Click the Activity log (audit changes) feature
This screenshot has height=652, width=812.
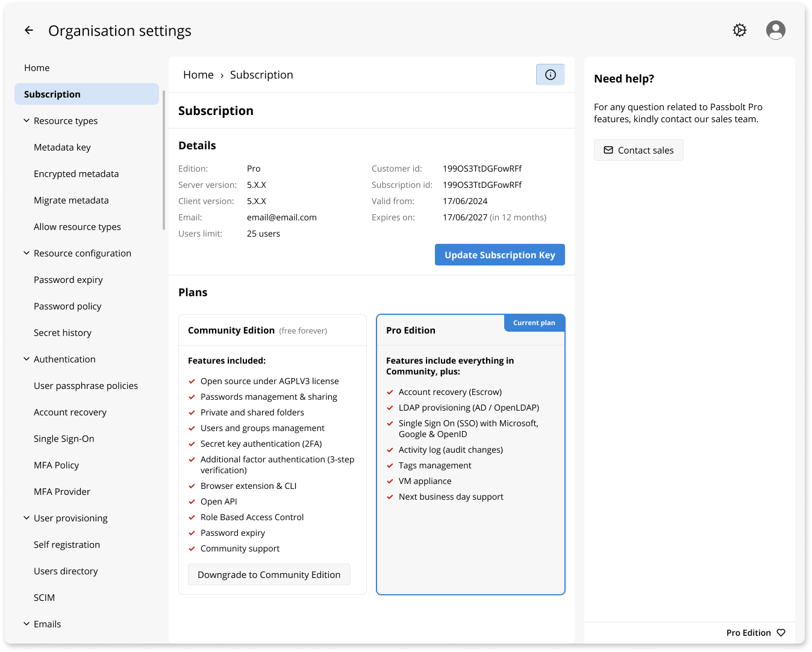click(451, 450)
